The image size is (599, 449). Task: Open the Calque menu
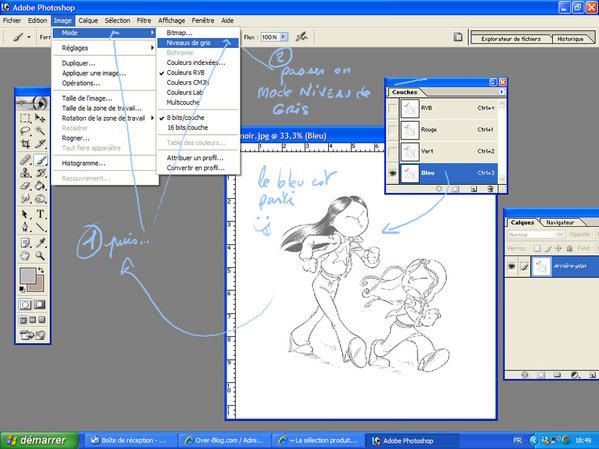pyautogui.click(x=88, y=21)
